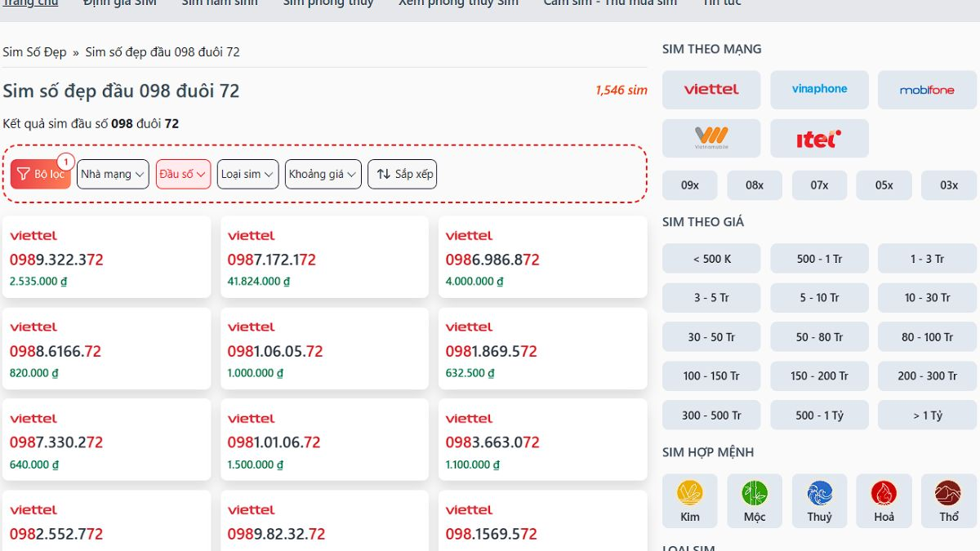Select price range 50 - 80 Tr
980x551 pixels.
tap(819, 337)
